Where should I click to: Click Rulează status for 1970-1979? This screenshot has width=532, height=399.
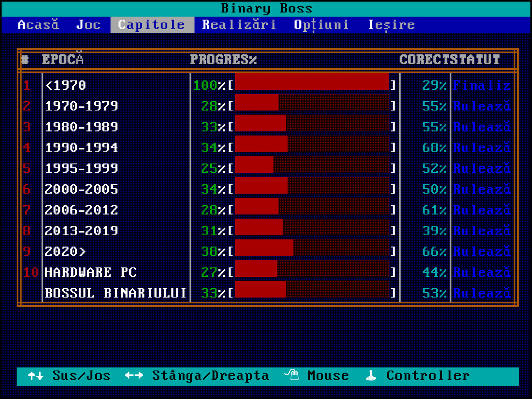[482, 106]
